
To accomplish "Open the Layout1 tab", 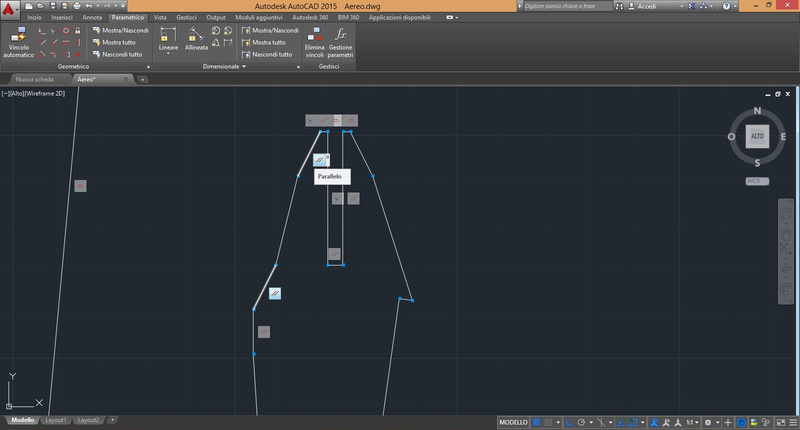I will 56,420.
